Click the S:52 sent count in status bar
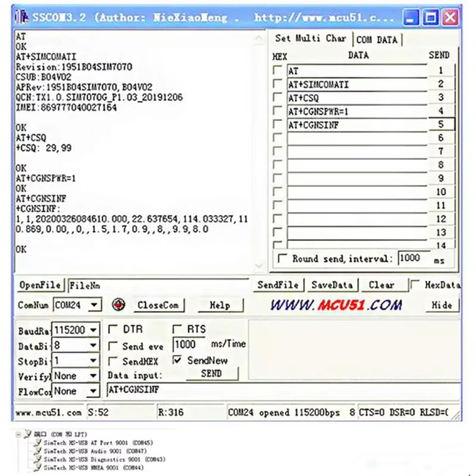Screen dimensions: 476x476 pos(98,412)
